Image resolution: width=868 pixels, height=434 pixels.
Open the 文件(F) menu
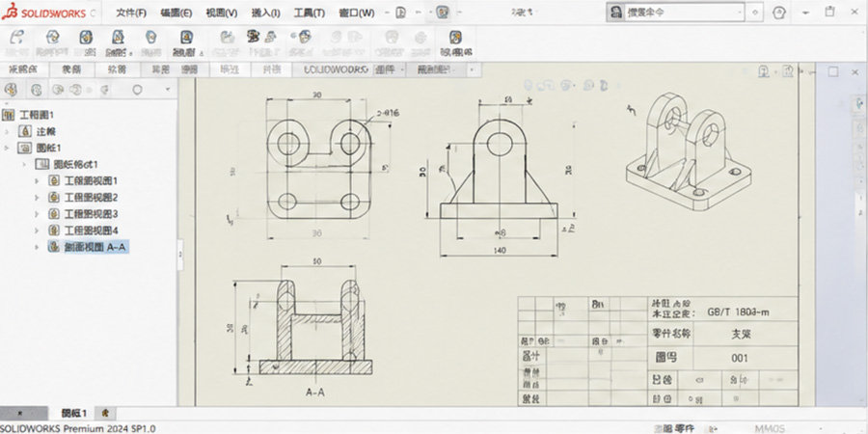[131, 13]
